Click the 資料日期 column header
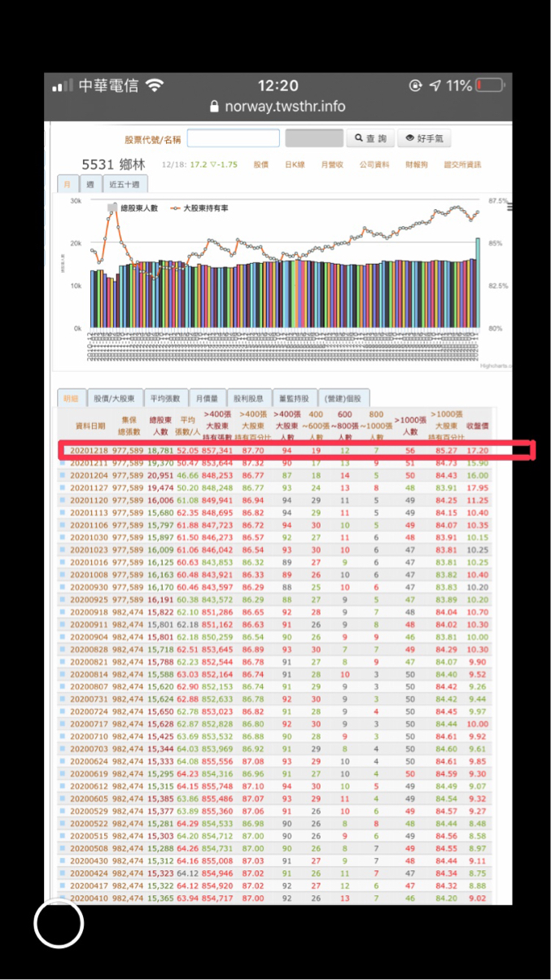Screen dimensions: 551x980 pos(89,425)
